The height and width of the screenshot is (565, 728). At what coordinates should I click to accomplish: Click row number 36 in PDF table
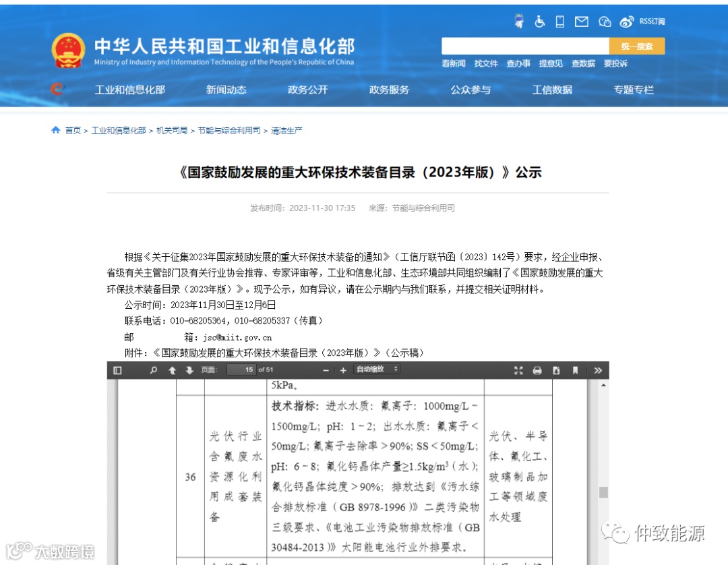coord(190,477)
